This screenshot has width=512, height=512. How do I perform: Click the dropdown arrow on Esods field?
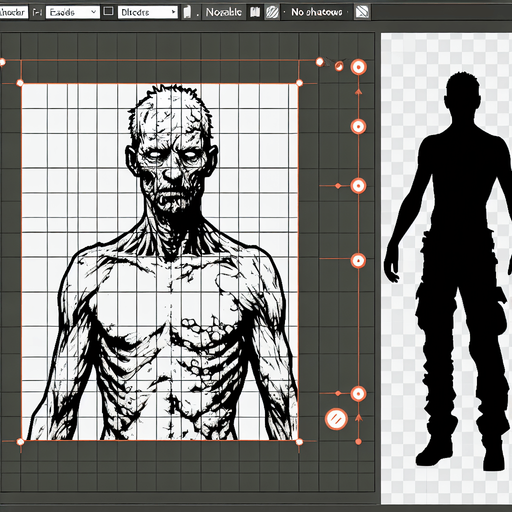(x=94, y=12)
